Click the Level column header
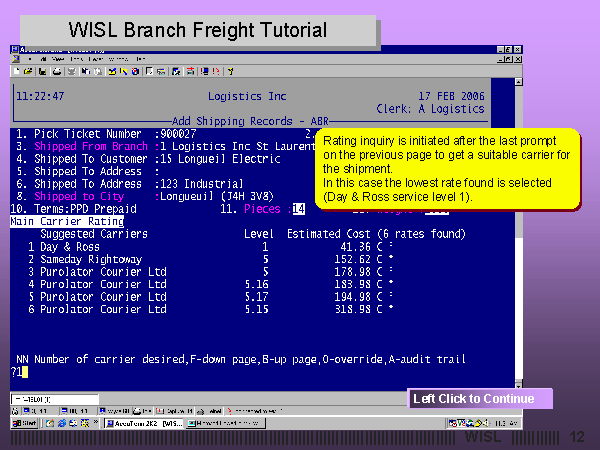 [259, 234]
